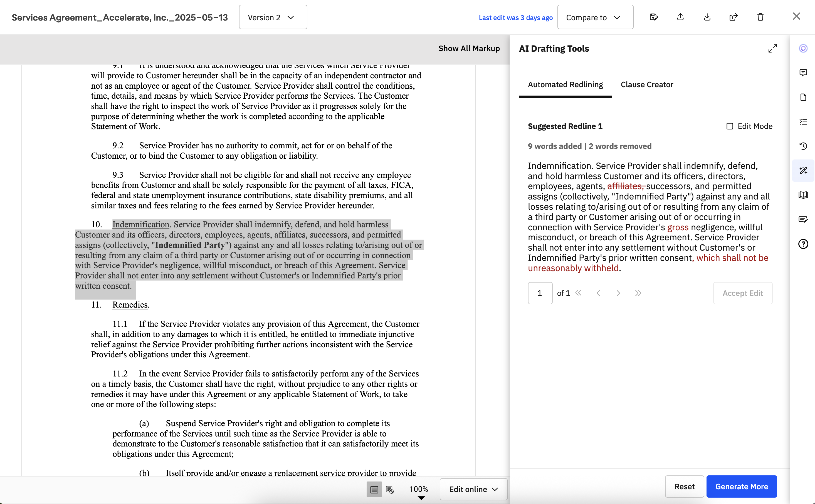Click the Reset button

[684, 486]
